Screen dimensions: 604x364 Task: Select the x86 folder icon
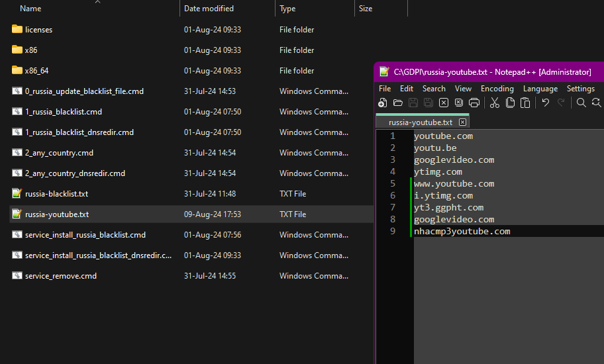17,50
